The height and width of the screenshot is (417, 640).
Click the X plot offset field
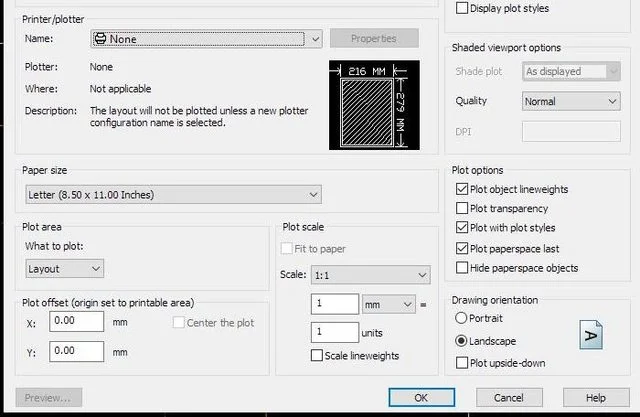(77, 322)
